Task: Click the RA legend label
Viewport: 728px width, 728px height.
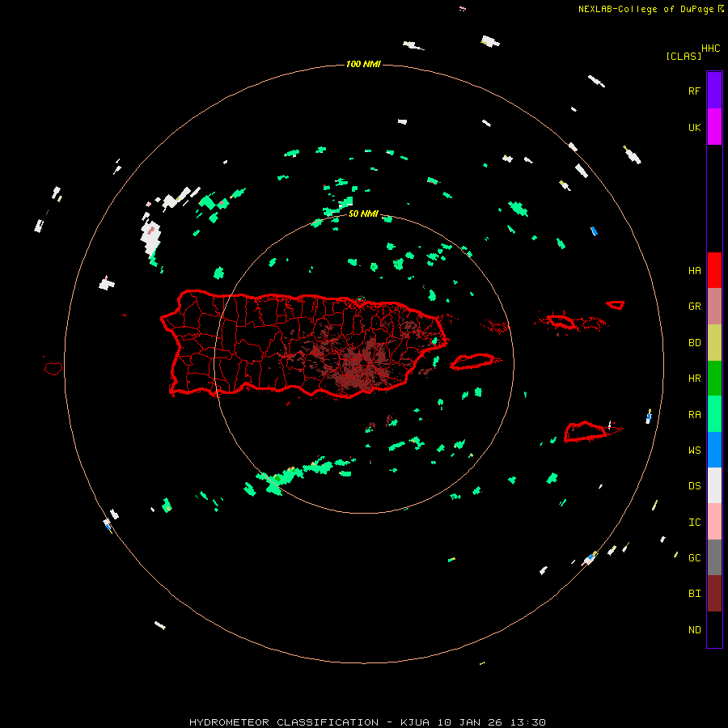Action: pyautogui.click(x=694, y=415)
